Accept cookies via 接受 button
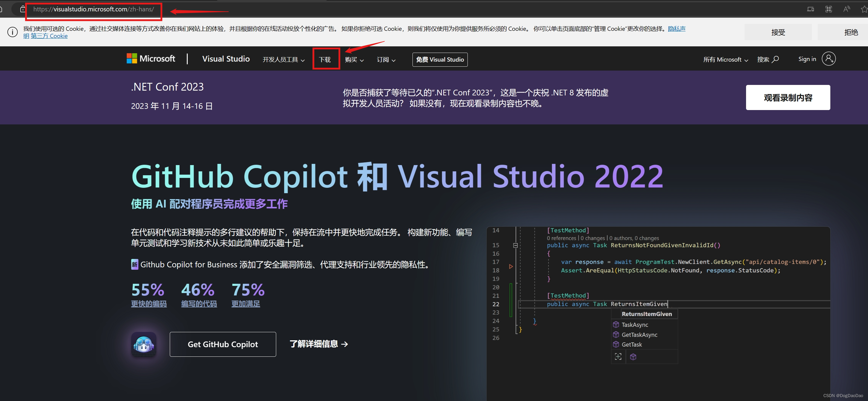This screenshot has height=401, width=868. [778, 32]
